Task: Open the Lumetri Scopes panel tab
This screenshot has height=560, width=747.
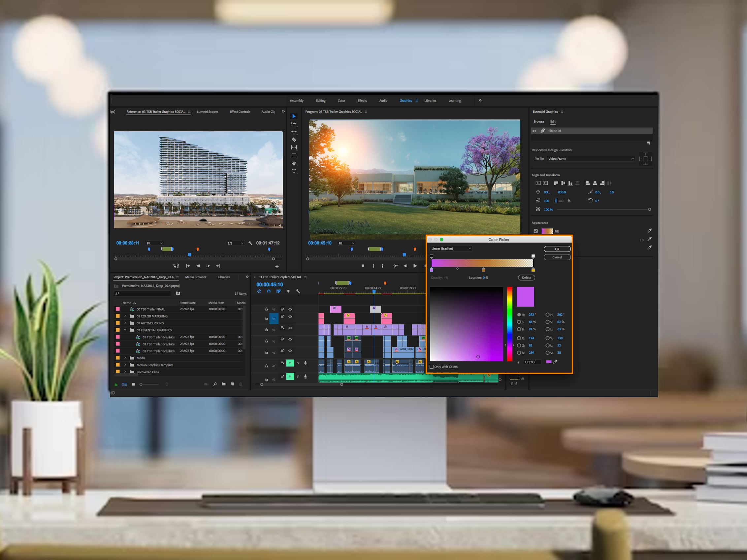Action: point(207,112)
